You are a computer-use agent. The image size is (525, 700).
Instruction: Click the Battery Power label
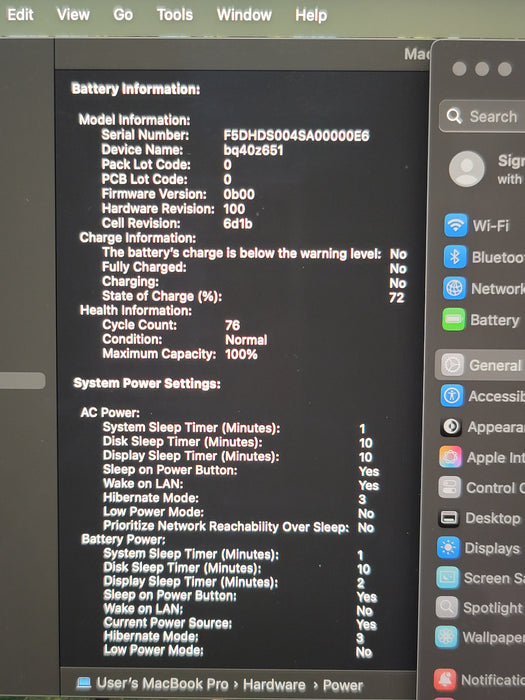123,539
